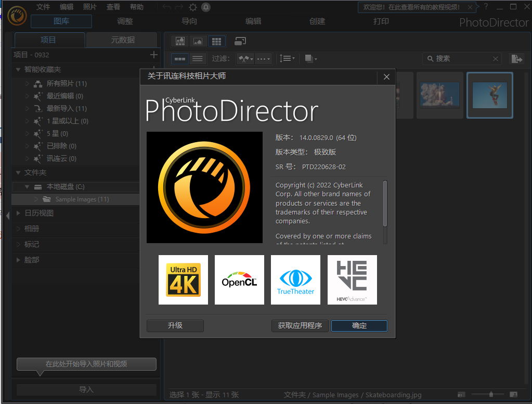Collapse the 智能收藏夹 section
532x404 pixels.
click(18, 69)
